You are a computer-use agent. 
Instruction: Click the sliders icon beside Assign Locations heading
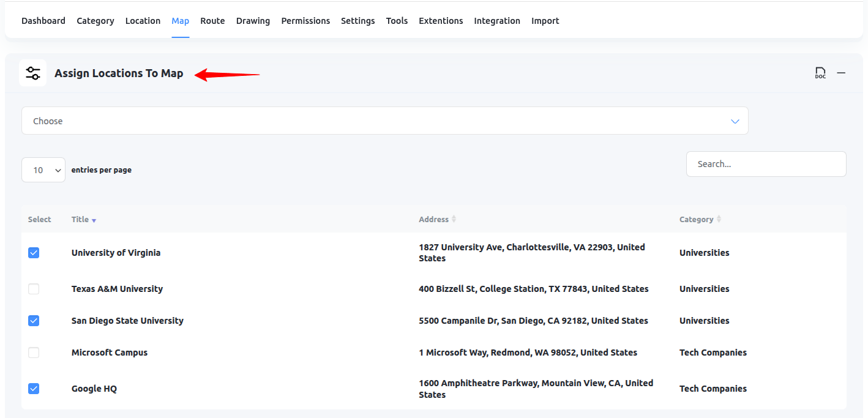point(33,73)
